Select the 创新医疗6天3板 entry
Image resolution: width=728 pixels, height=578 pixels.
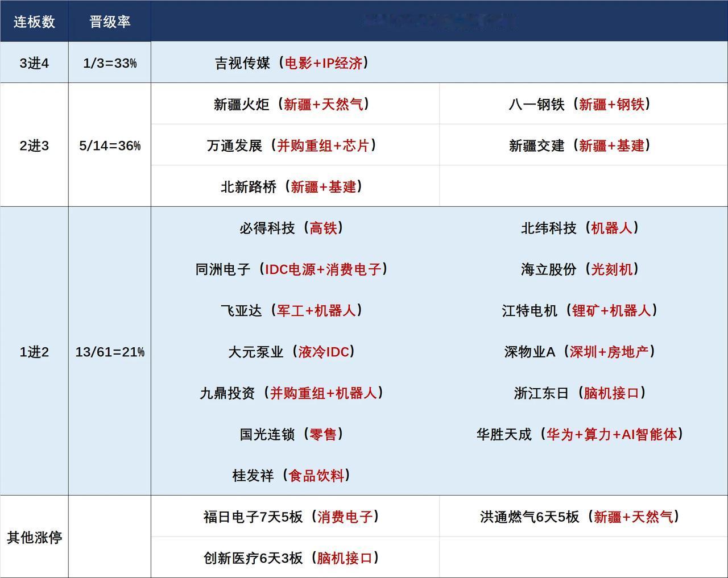pyautogui.click(x=292, y=558)
